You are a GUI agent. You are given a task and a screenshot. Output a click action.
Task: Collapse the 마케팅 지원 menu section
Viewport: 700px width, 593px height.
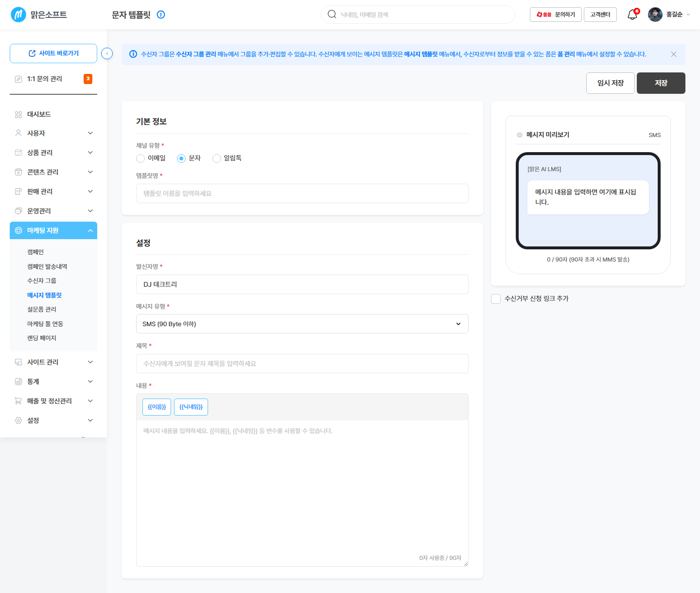53,230
